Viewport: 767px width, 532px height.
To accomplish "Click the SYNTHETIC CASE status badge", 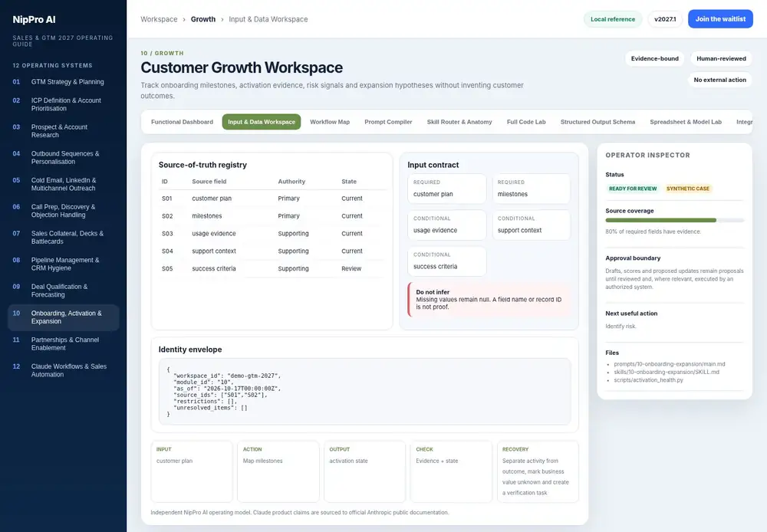I will (687, 189).
